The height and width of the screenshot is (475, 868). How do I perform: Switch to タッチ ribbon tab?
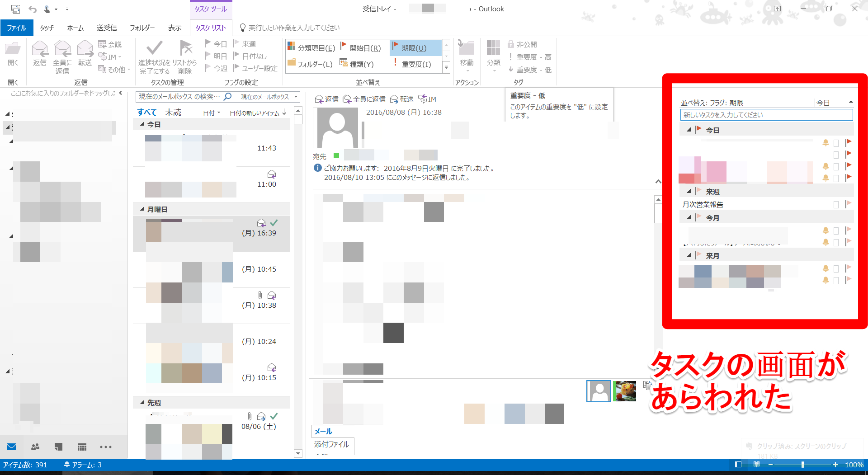pyautogui.click(x=47, y=28)
